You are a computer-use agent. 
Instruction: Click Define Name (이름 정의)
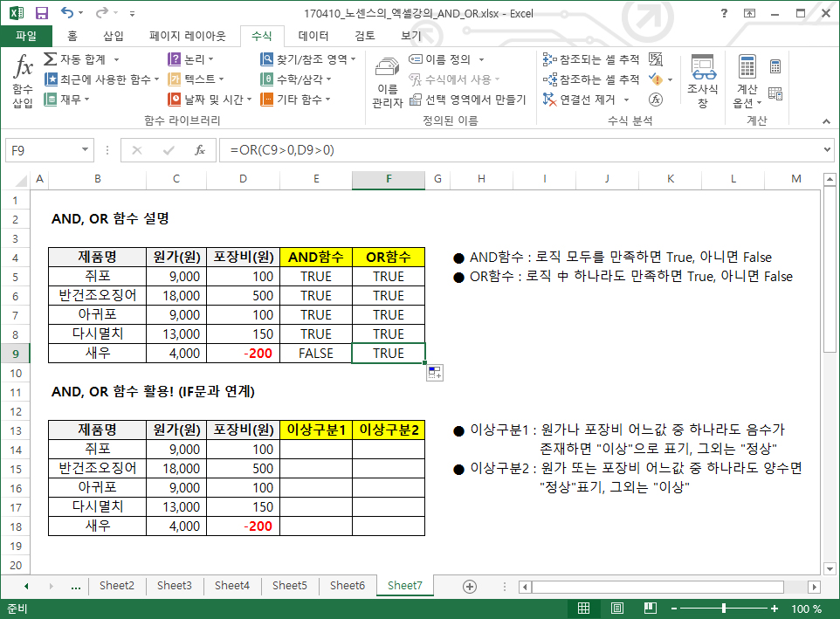(439, 58)
